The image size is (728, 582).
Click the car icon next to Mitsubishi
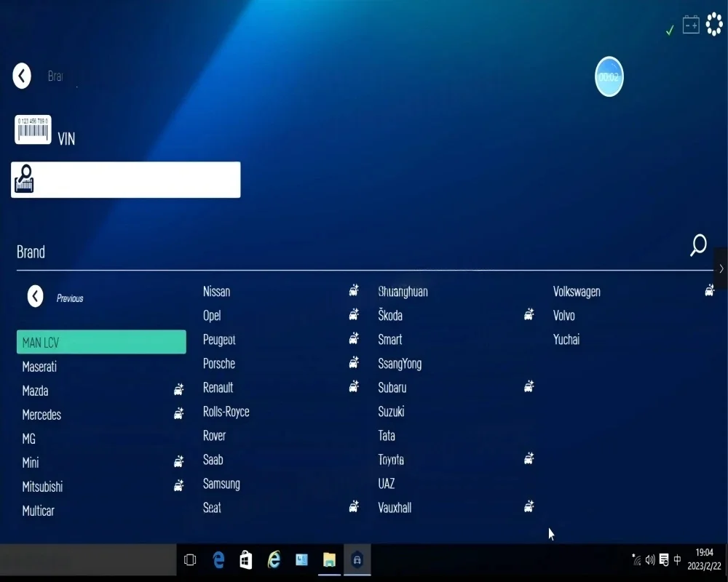179,485
